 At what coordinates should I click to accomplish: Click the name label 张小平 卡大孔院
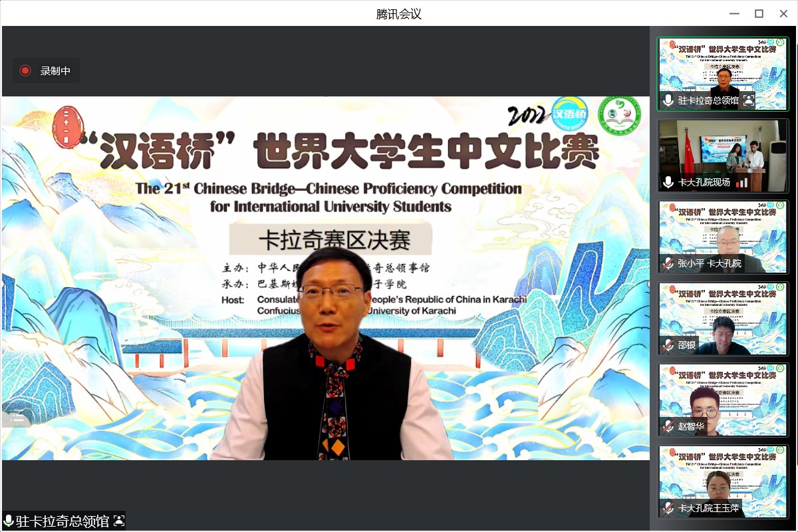click(x=710, y=264)
